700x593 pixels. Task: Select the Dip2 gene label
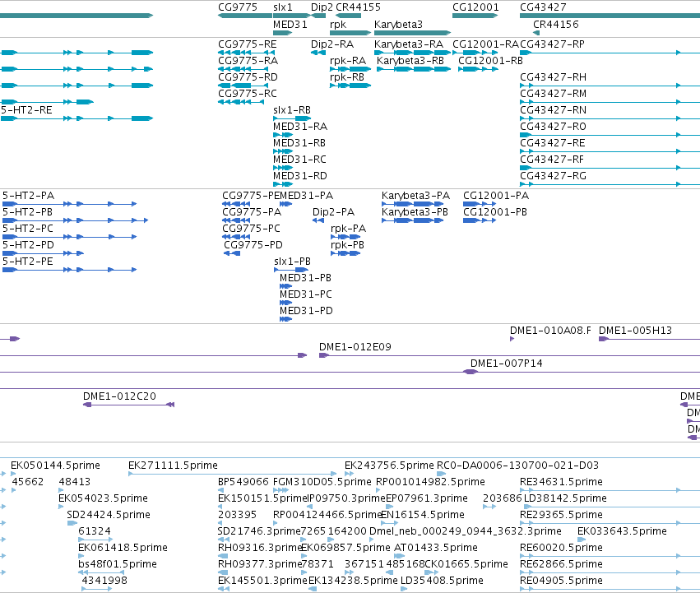point(322,7)
